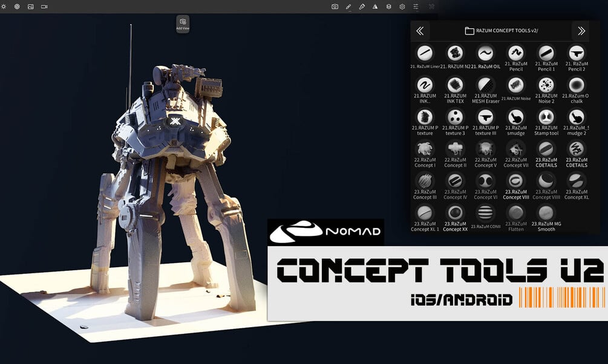Open the screenshot camera icon in top toolbar
Screen dimensions: 608x364
click(x=335, y=7)
